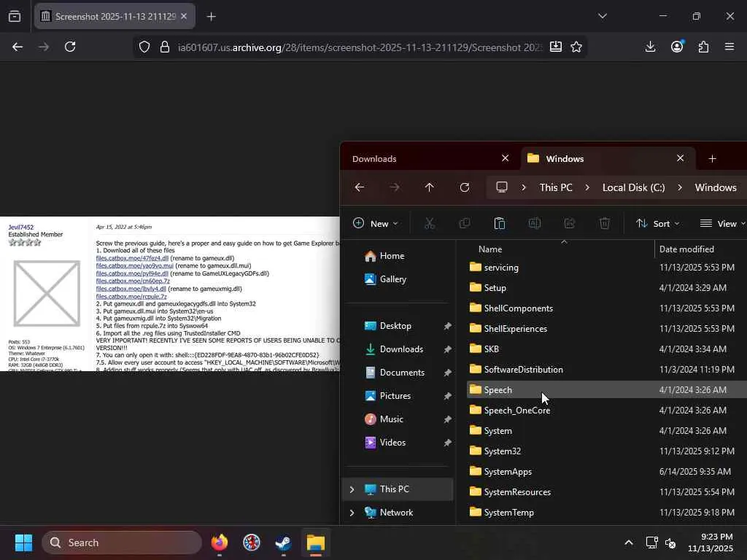List all tabs dropdown arrow
This screenshot has width=747, height=560.
point(602,16)
